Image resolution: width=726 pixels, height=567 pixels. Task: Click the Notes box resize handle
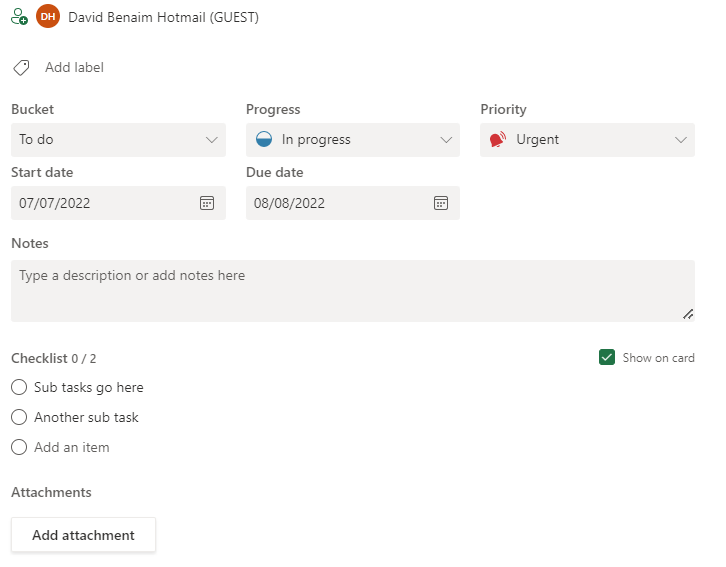click(687, 314)
